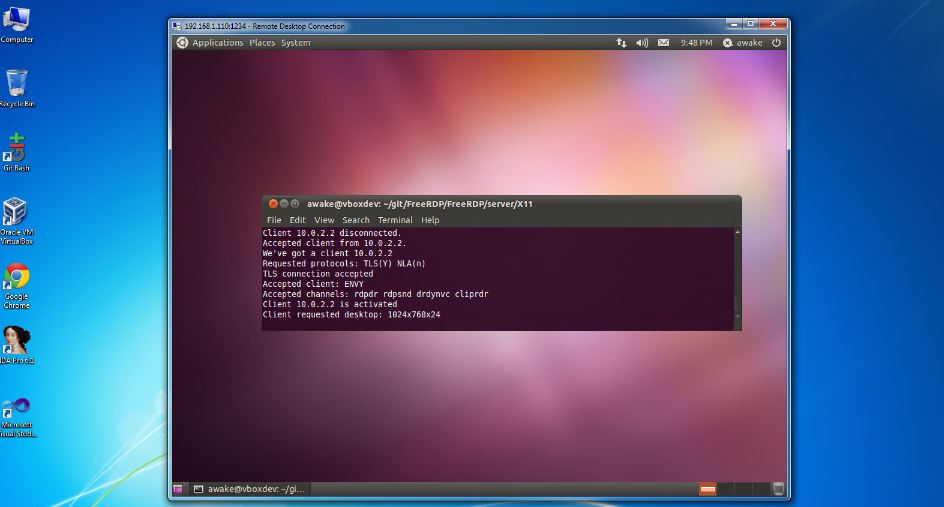The height and width of the screenshot is (507, 944).
Task: Click the 'Client 10.0.2.2 disconnected.' line
Action: tap(332, 233)
